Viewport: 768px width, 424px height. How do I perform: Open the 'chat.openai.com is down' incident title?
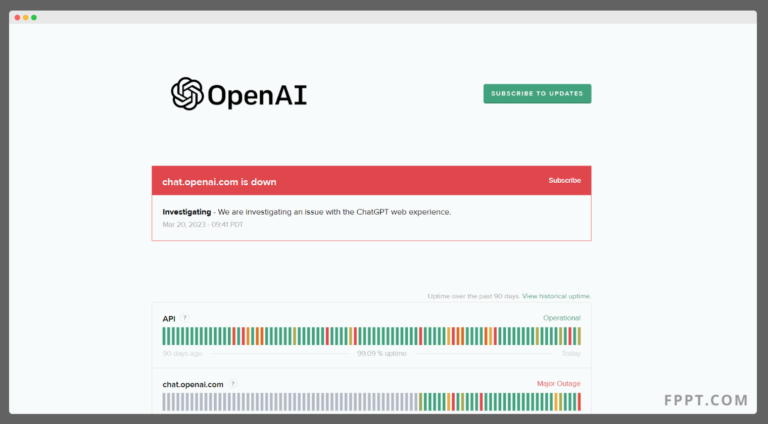[219, 182]
